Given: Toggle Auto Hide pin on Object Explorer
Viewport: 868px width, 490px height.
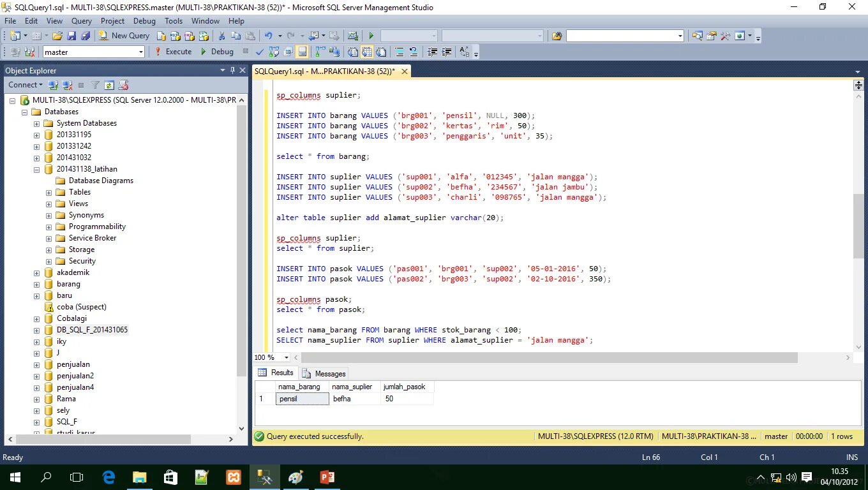Looking at the screenshot, I should [232, 70].
